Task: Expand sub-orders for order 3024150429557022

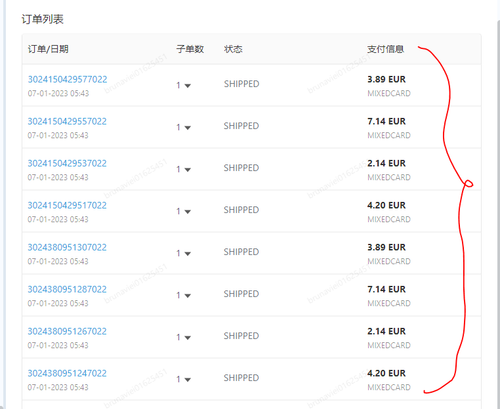Action: pos(188,128)
